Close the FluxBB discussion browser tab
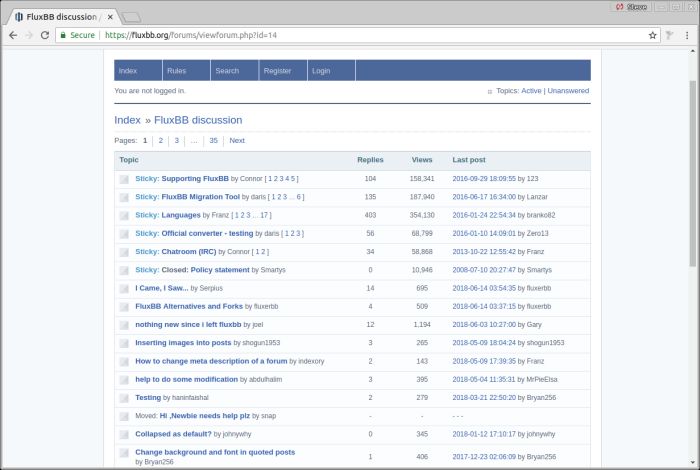This screenshot has height=470, width=700. click(110, 17)
